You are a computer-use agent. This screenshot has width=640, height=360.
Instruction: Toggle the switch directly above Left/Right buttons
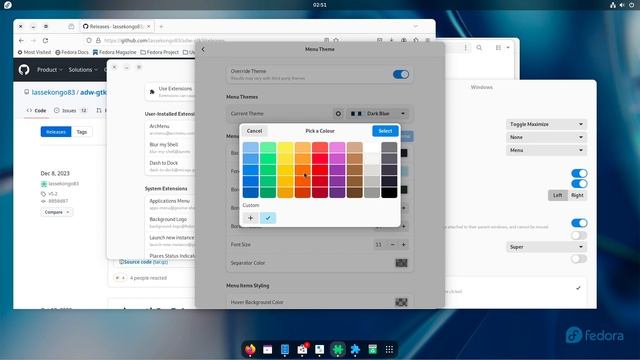coord(579,183)
